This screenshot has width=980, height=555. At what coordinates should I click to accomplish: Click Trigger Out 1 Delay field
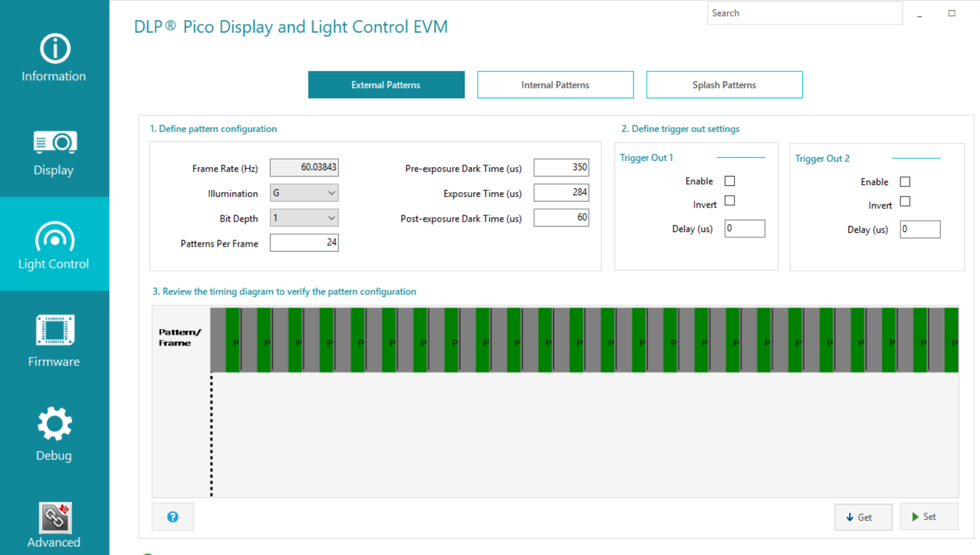pos(745,228)
